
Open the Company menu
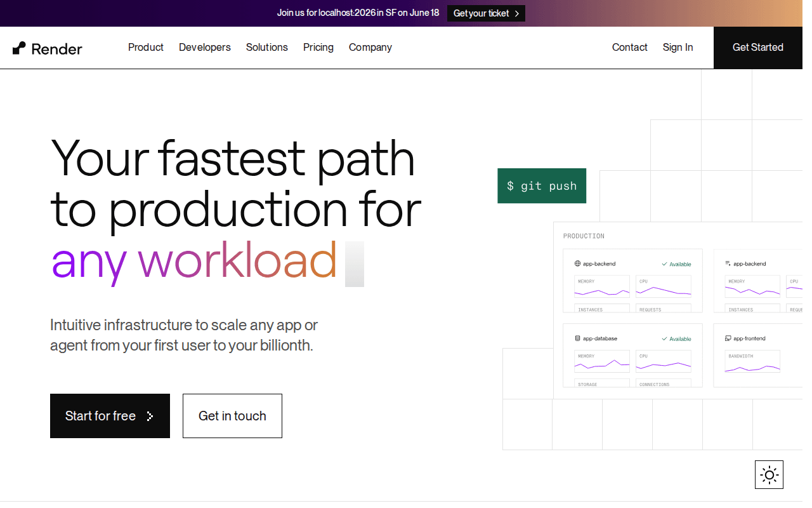click(370, 48)
